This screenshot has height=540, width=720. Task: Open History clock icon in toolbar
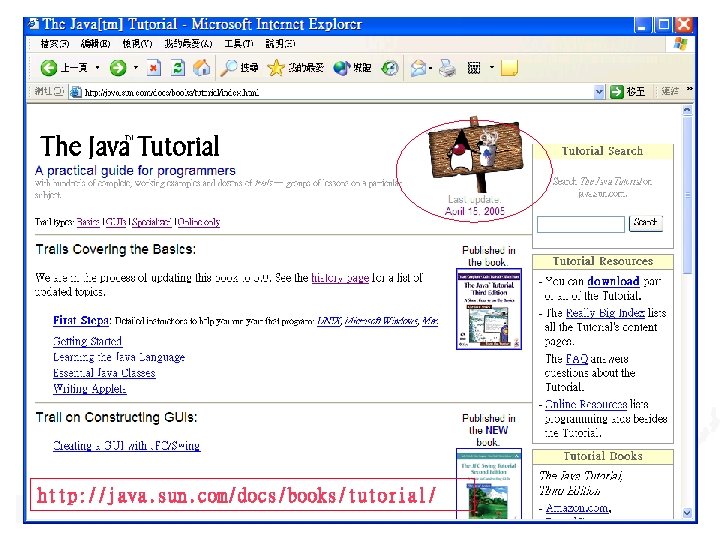(390, 68)
